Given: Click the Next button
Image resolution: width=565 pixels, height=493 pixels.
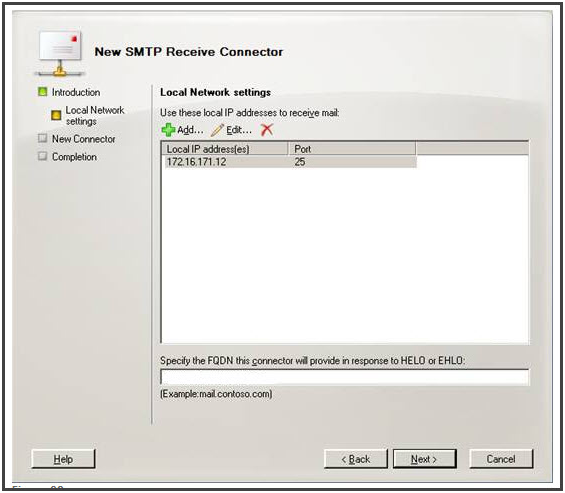Looking at the screenshot, I should (x=424, y=459).
